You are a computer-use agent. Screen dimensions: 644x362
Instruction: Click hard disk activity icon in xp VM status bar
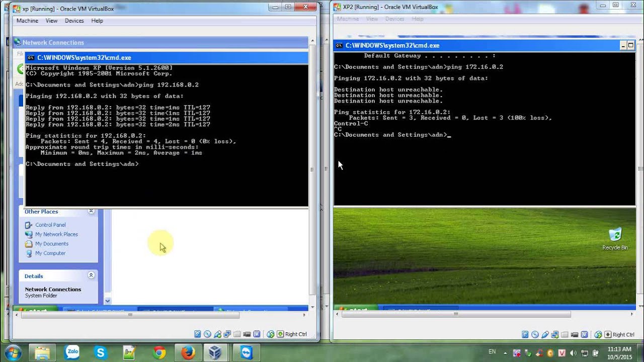click(x=197, y=334)
